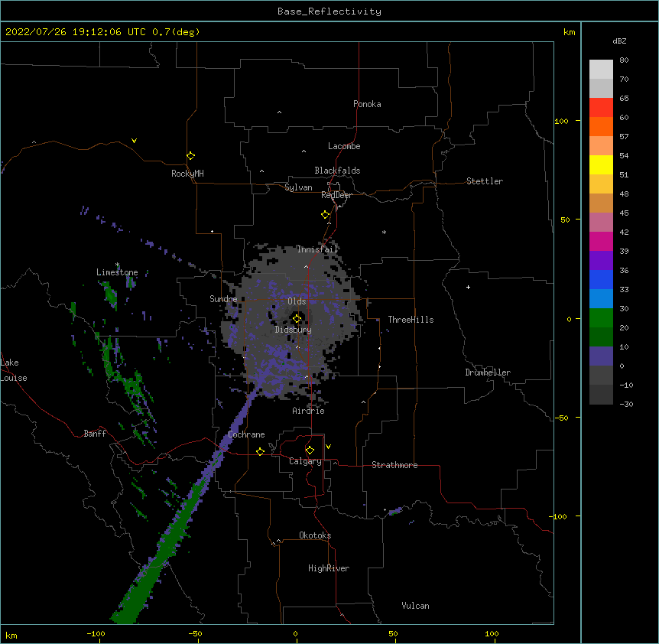Pick the magenta 39-42 dBZ legend swatch
The image size is (659, 644).
point(601,241)
